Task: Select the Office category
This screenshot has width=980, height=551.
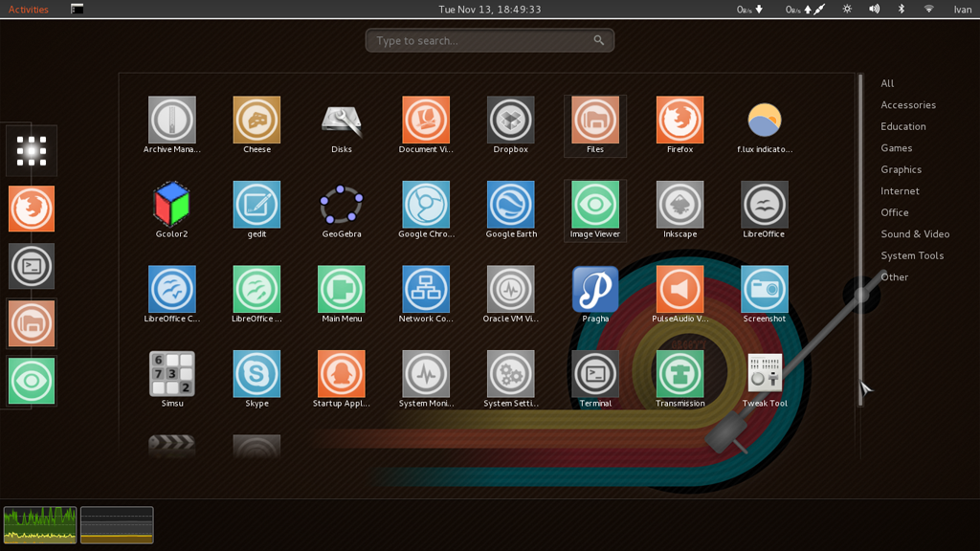Action: pos(895,212)
